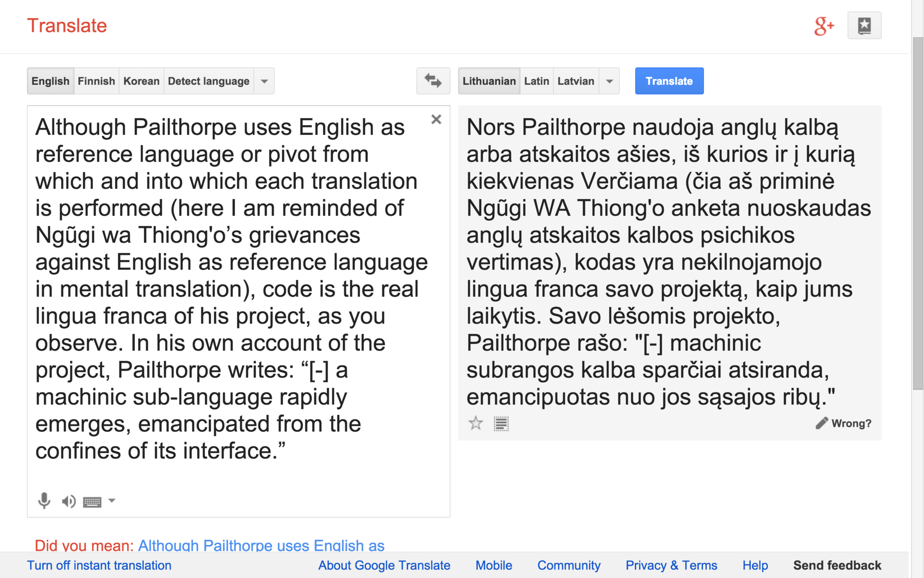Viewport: 924px width, 578px height.
Task: Open the Phrasebook star-book icon
Action: pos(864,26)
